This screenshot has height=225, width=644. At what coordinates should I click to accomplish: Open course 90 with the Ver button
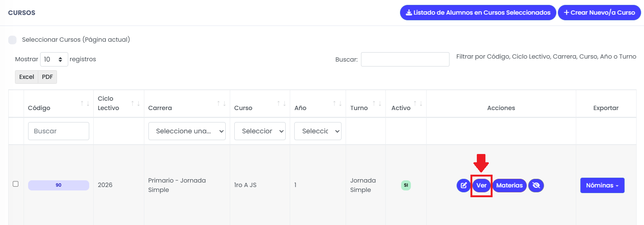481,185
